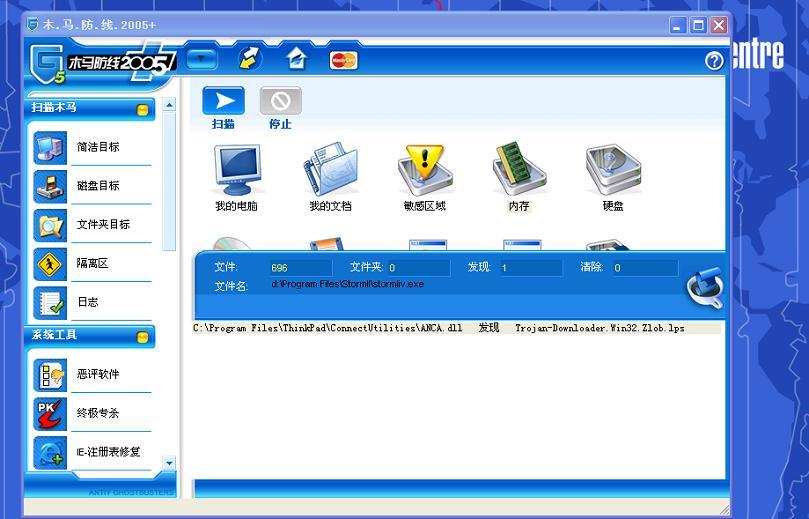Select the 内存 memory chip icon
The image size is (809, 519).
click(x=519, y=170)
